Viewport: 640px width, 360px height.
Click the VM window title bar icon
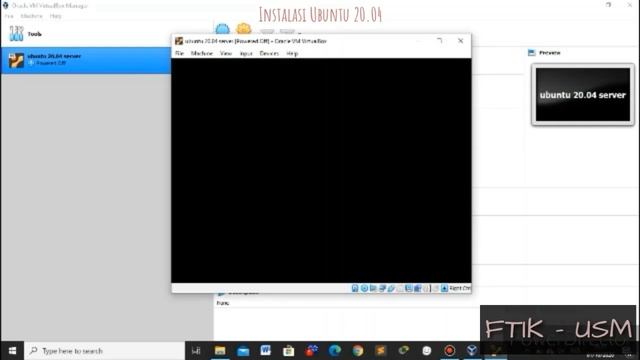click(179, 41)
